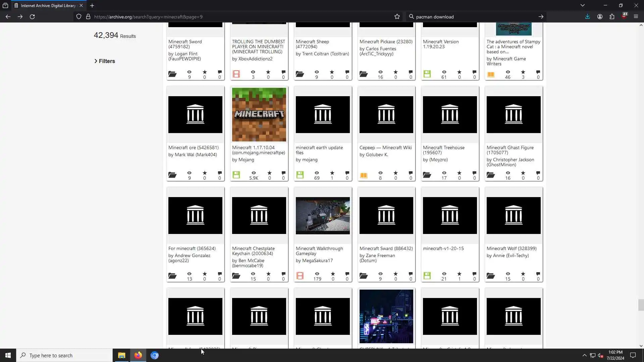Open the list all tabs dropdown

[582, 5]
